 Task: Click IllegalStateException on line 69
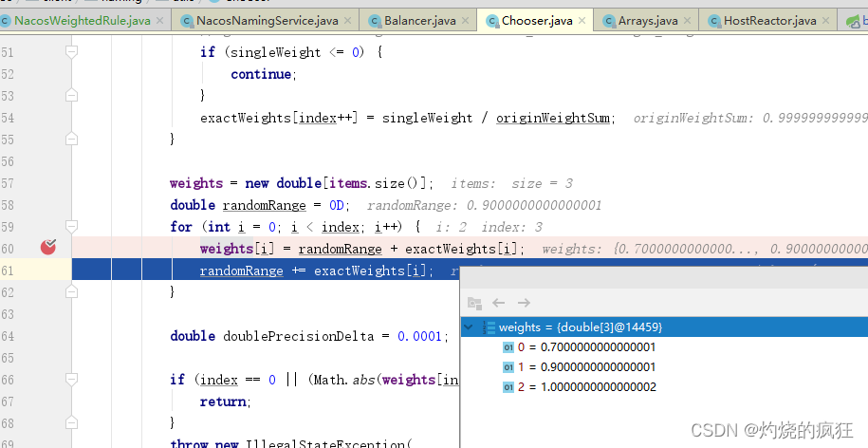point(326,443)
